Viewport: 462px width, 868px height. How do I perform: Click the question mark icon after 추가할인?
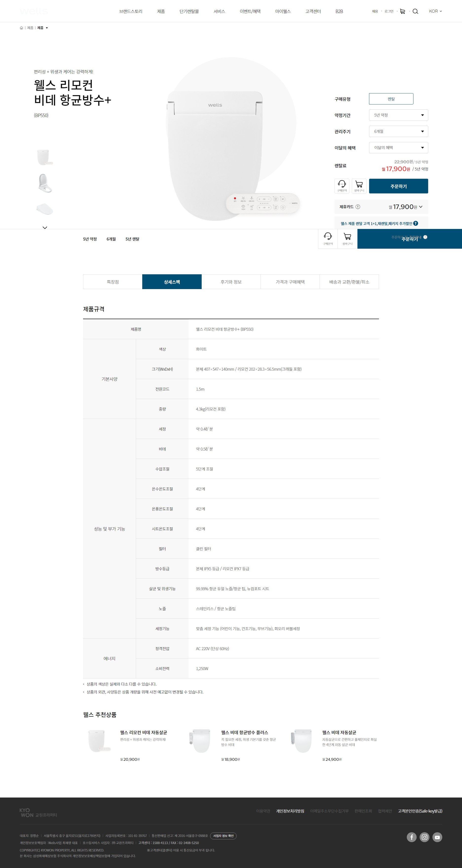(415, 223)
